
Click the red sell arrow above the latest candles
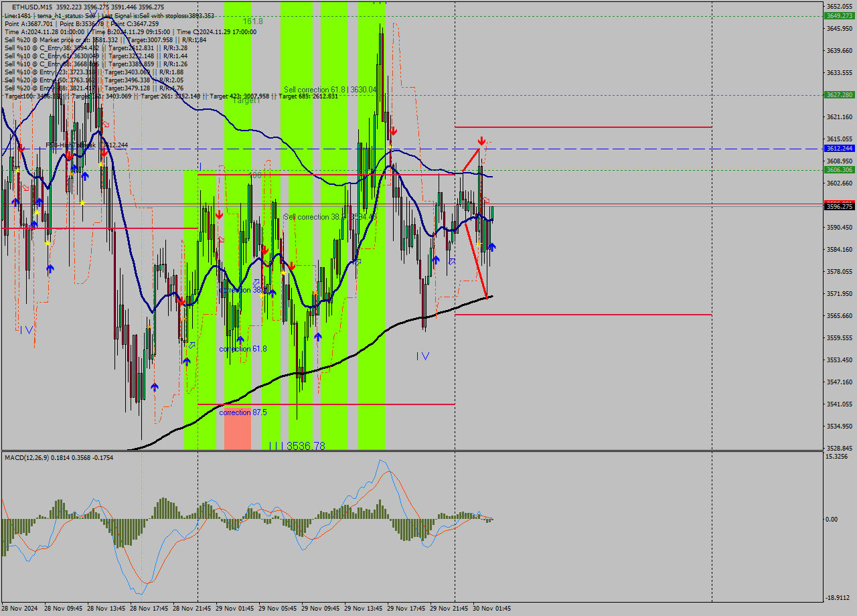coord(481,141)
